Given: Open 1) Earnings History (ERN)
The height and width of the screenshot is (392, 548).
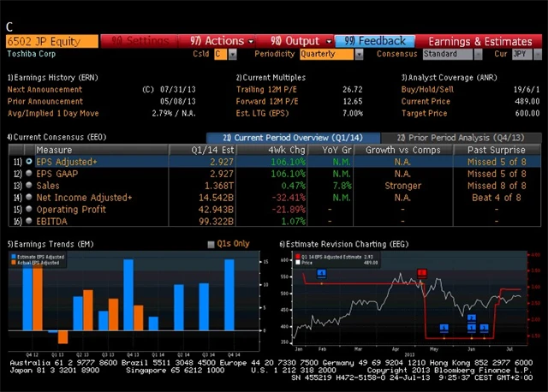Looking at the screenshot, I should 53,78.
